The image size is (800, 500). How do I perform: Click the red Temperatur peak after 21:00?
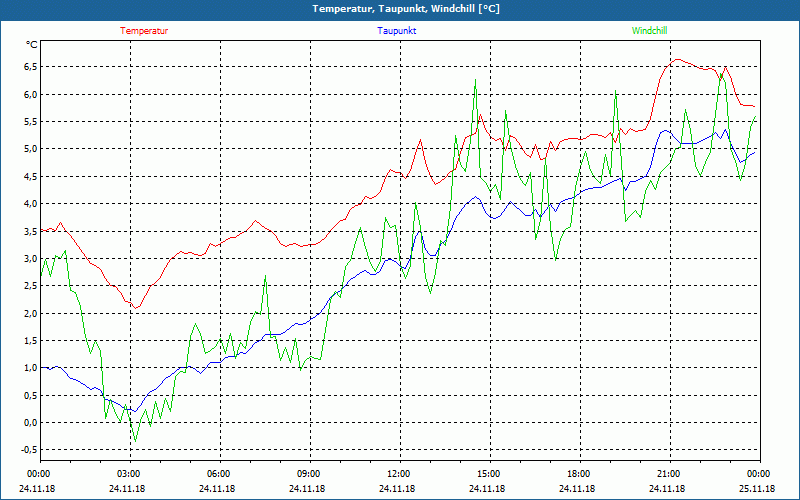click(677, 59)
